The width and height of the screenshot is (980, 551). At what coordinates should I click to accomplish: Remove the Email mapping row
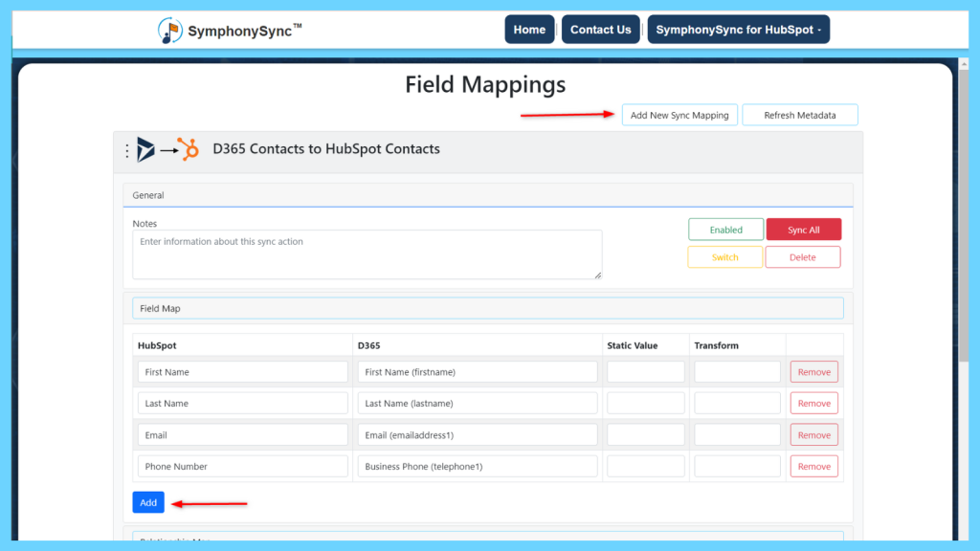click(813, 435)
